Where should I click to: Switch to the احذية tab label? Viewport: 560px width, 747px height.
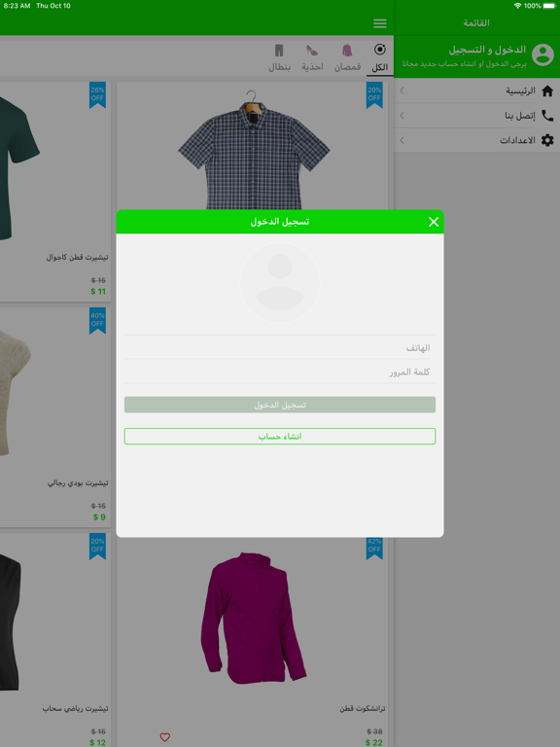point(312,67)
